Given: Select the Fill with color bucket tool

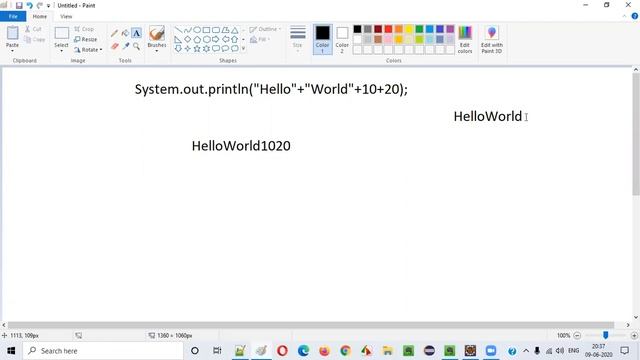Looking at the screenshot, I should tap(125, 33).
